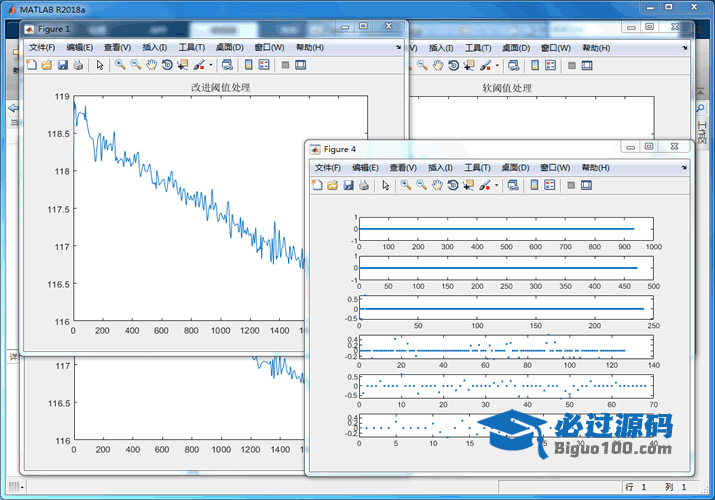
Task: Select Zoom In tool in Figure 1
Action: [120, 65]
